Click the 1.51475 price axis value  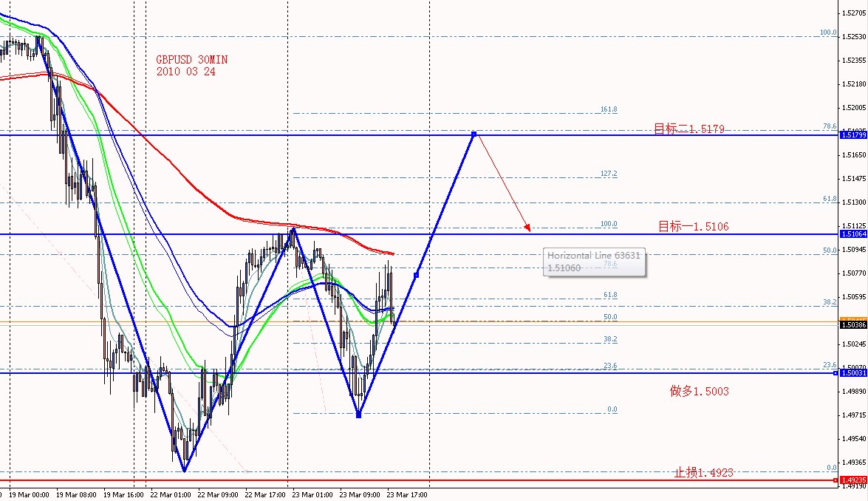(854, 178)
